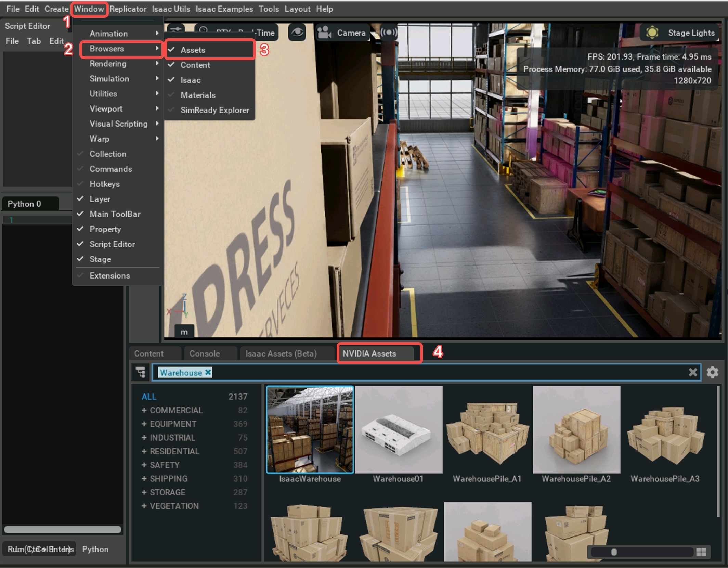Image resolution: width=728 pixels, height=568 pixels.
Task: Expand the VEGETATION category
Action: [x=144, y=506]
